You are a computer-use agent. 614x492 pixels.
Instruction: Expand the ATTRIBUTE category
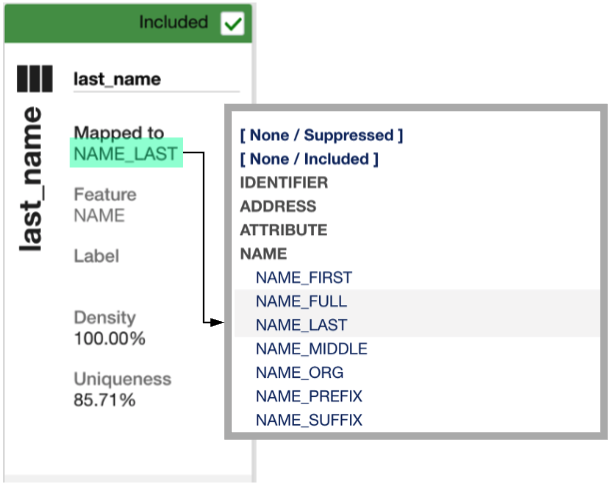pos(282,230)
